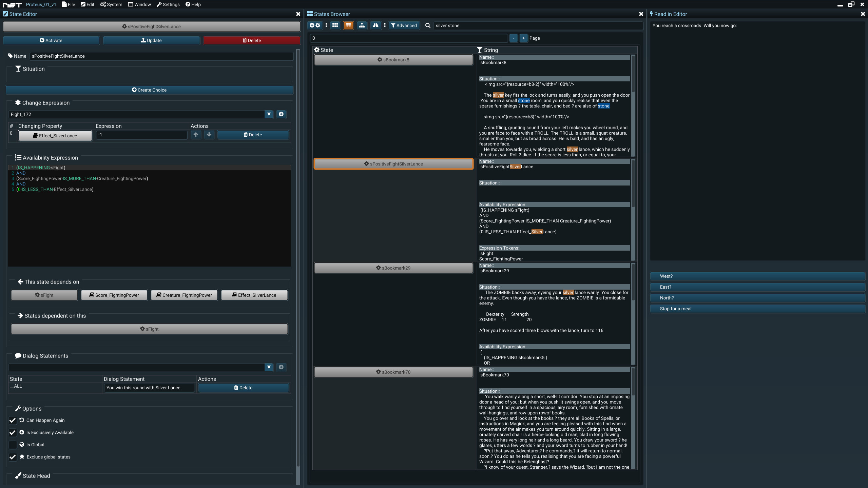Select the sBookmark29 state entry
Viewport: 868px width, 488px height.
point(393,268)
